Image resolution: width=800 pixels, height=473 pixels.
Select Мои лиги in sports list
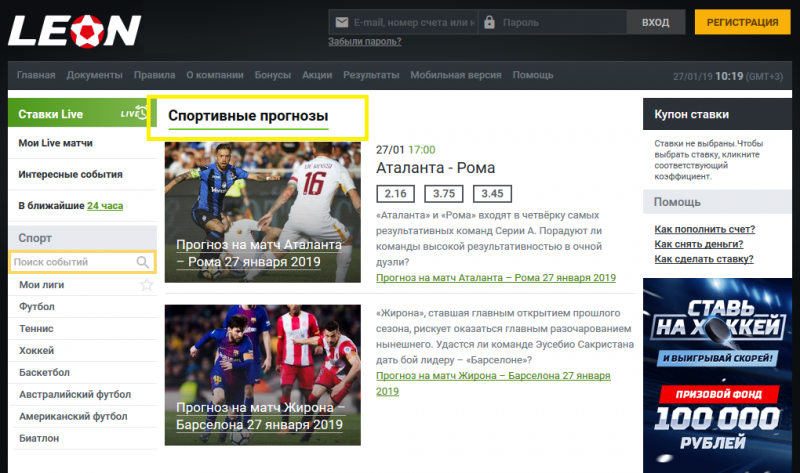point(42,285)
